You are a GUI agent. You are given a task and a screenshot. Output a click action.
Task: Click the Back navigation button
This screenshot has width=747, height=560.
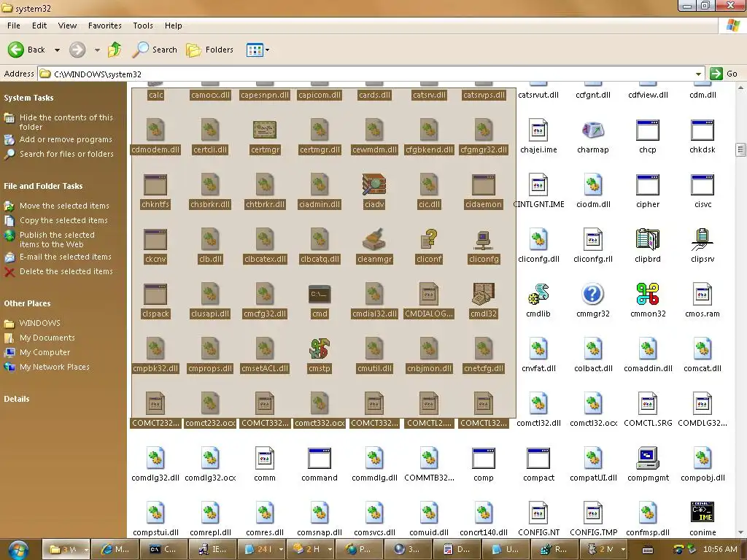coord(27,50)
